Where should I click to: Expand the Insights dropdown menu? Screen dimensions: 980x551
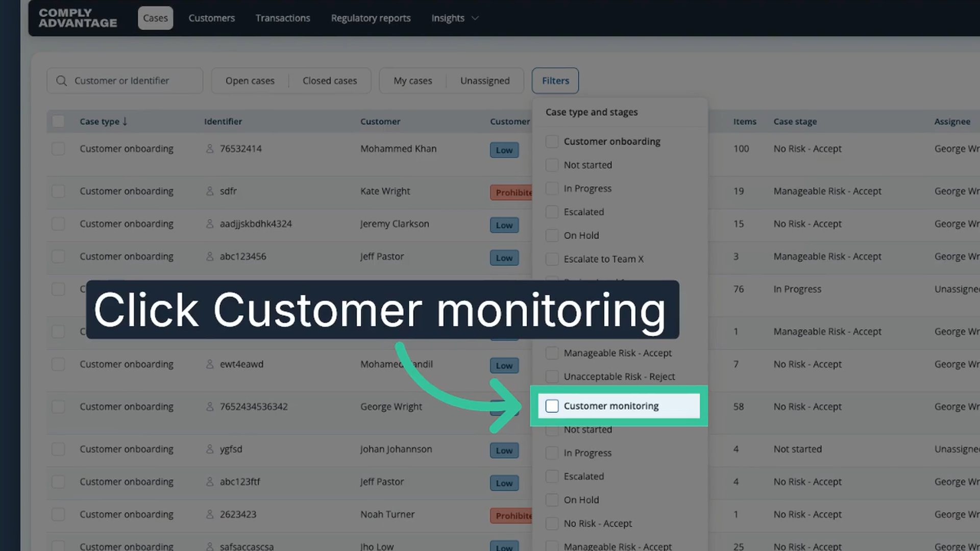tap(455, 18)
